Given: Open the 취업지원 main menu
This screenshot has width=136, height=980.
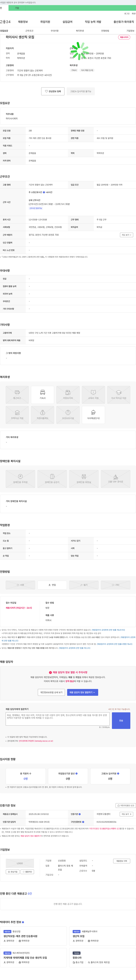Looking at the screenshot, I should (x=45, y=22).
